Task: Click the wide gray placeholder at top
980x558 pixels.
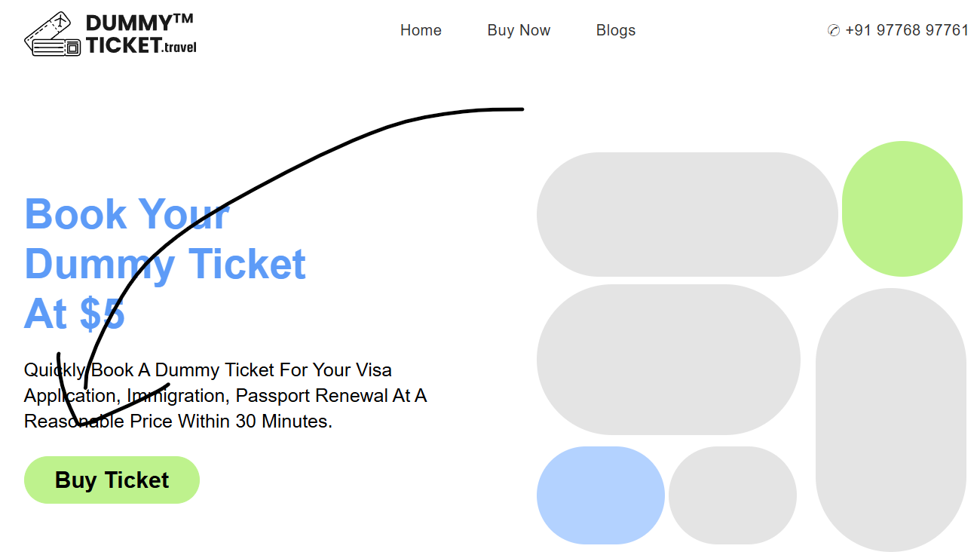Action: pos(687,214)
